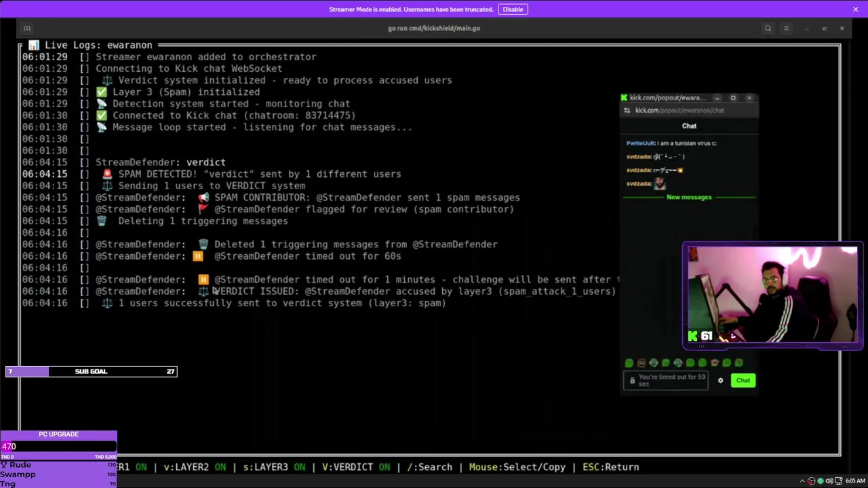Maximize the terminal window

[x=824, y=28]
